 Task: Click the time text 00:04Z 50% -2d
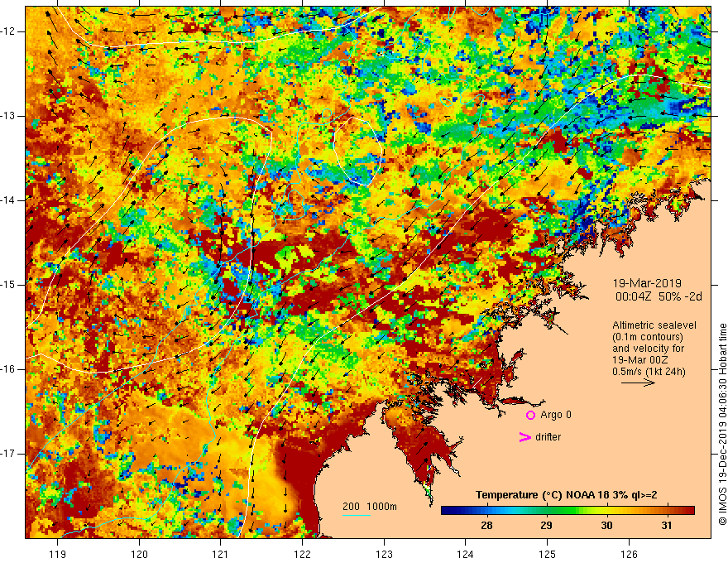coord(659,296)
